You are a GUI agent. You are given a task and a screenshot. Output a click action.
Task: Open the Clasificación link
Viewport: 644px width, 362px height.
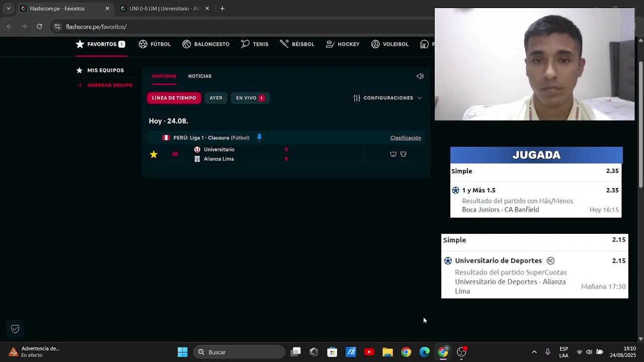pyautogui.click(x=406, y=138)
